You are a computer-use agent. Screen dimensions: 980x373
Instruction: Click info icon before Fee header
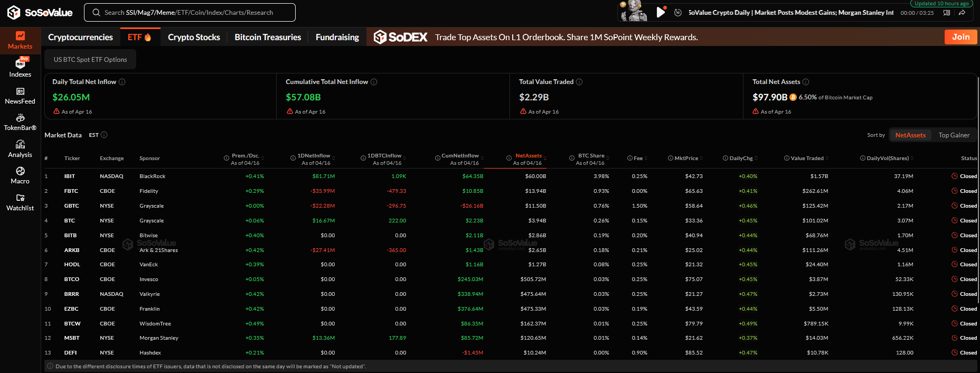pos(630,158)
